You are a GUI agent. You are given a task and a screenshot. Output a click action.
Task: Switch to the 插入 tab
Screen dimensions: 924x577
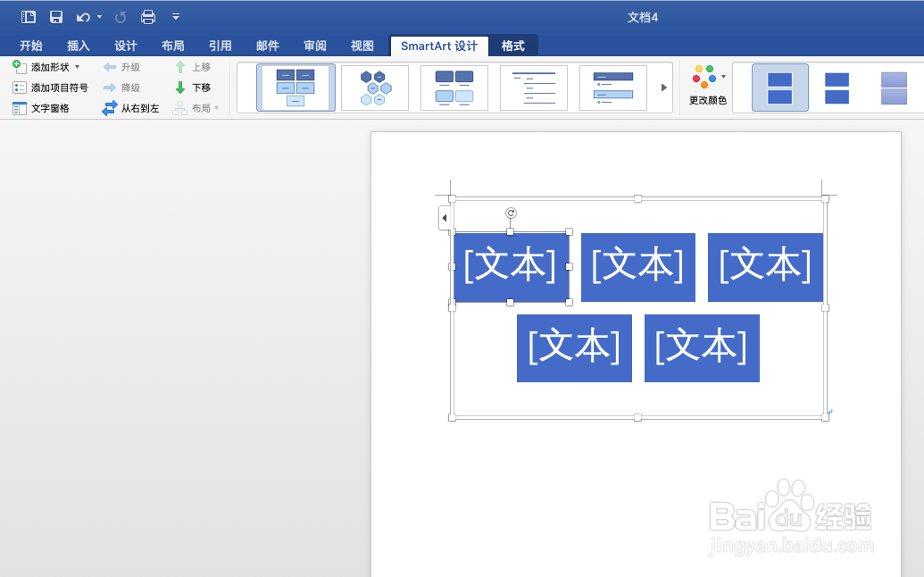point(78,46)
